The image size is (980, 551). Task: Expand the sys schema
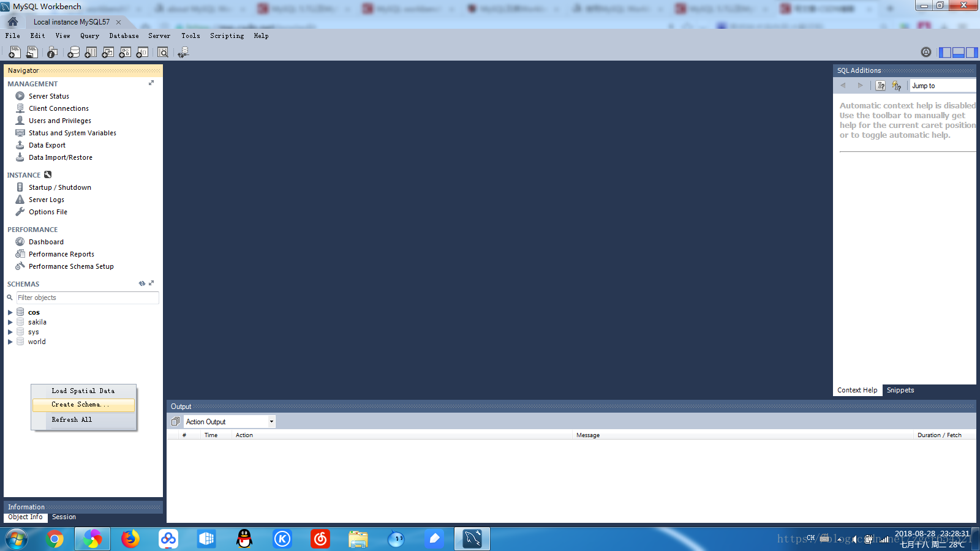tap(10, 332)
